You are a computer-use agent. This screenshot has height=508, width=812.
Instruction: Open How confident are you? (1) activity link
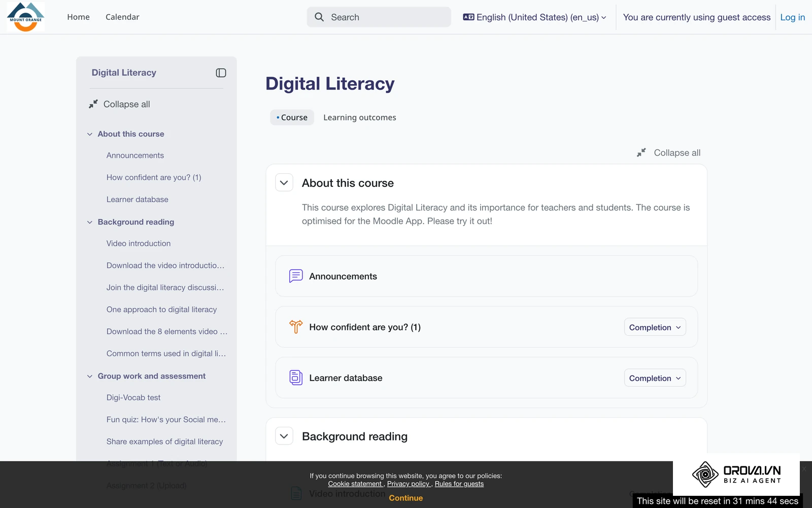coord(365,327)
